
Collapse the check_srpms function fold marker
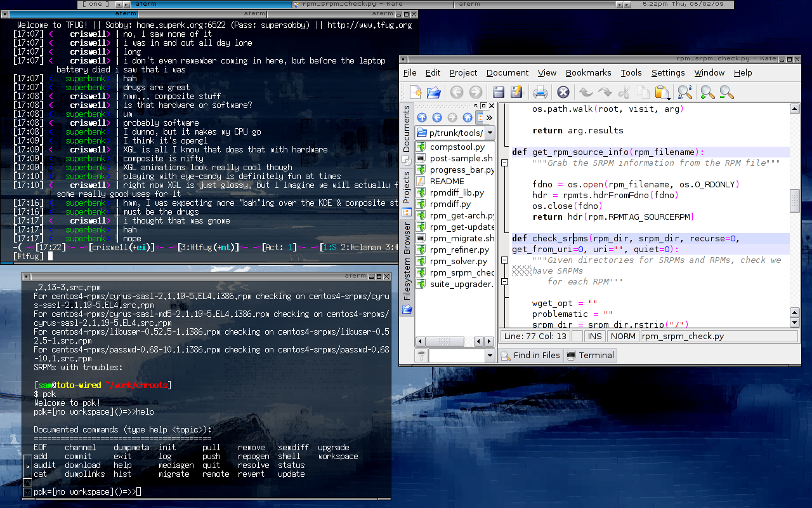click(505, 260)
